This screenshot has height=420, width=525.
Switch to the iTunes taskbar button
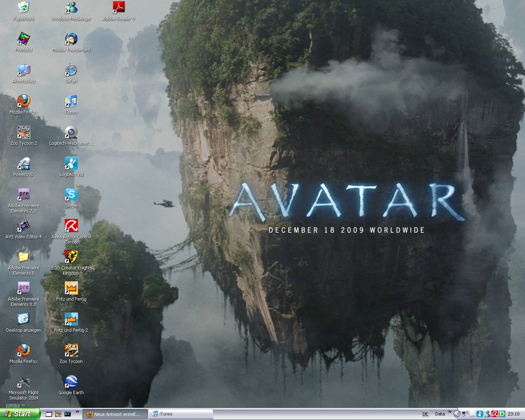coord(180,414)
